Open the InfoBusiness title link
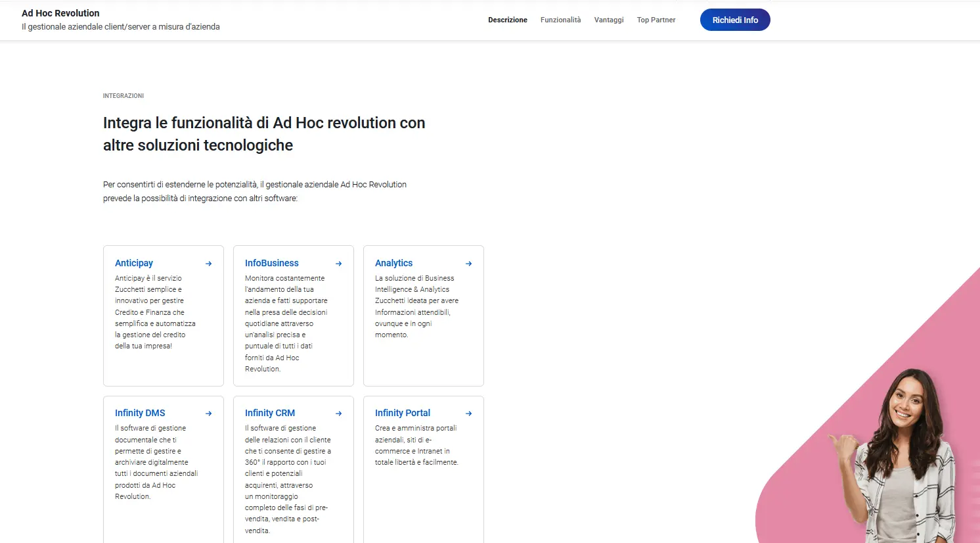Image resolution: width=980 pixels, height=543 pixels. 272,263
